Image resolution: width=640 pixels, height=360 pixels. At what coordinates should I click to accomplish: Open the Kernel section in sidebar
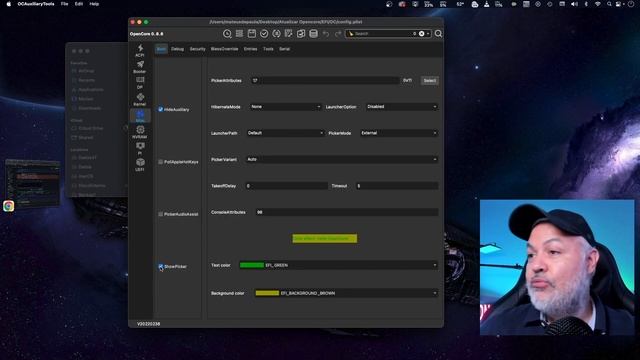[x=140, y=100]
